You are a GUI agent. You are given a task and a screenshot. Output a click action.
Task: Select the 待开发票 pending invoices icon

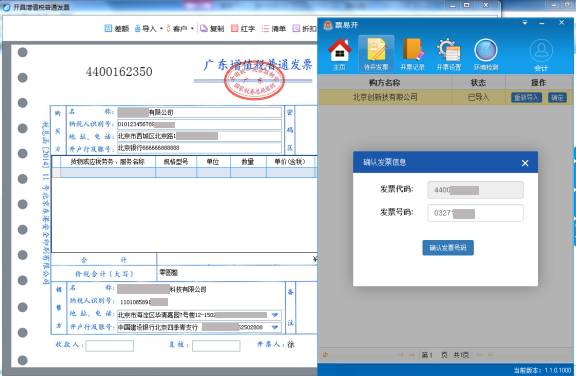[x=376, y=54]
